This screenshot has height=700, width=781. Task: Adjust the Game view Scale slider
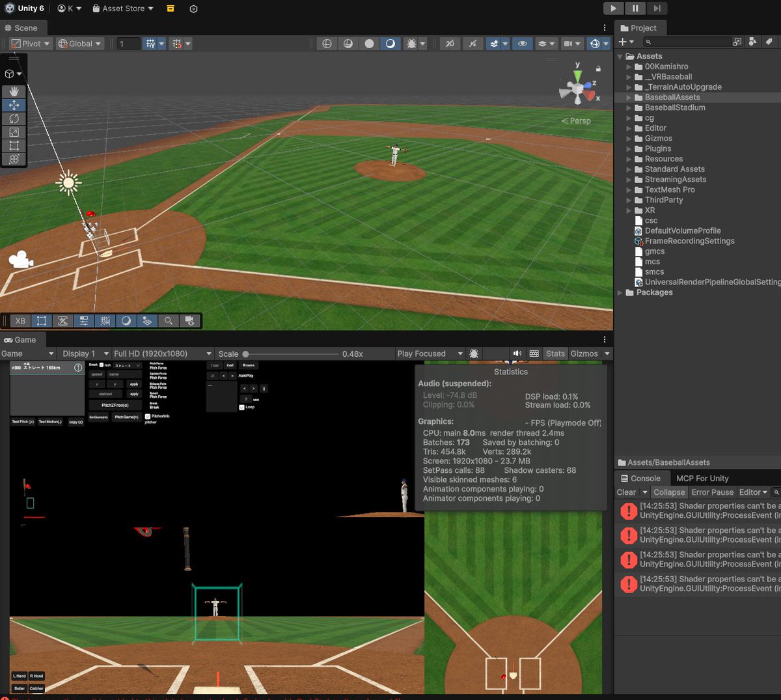pyautogui.click(x=290, y=354)
